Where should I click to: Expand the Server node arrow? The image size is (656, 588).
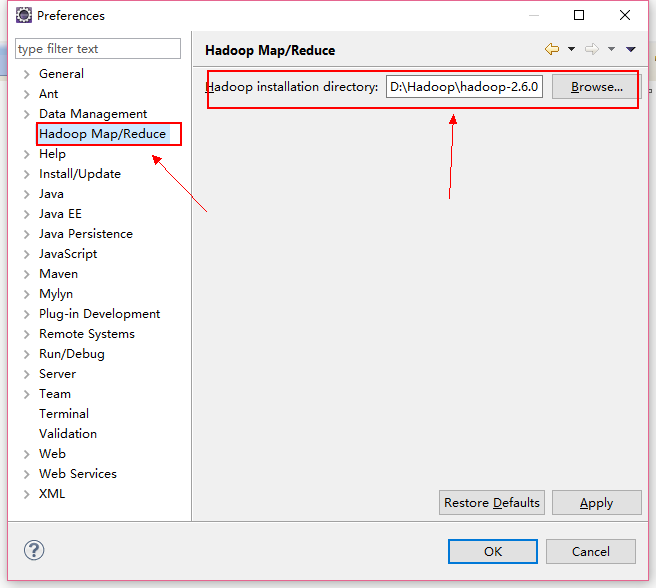click(x=27, y=375)
